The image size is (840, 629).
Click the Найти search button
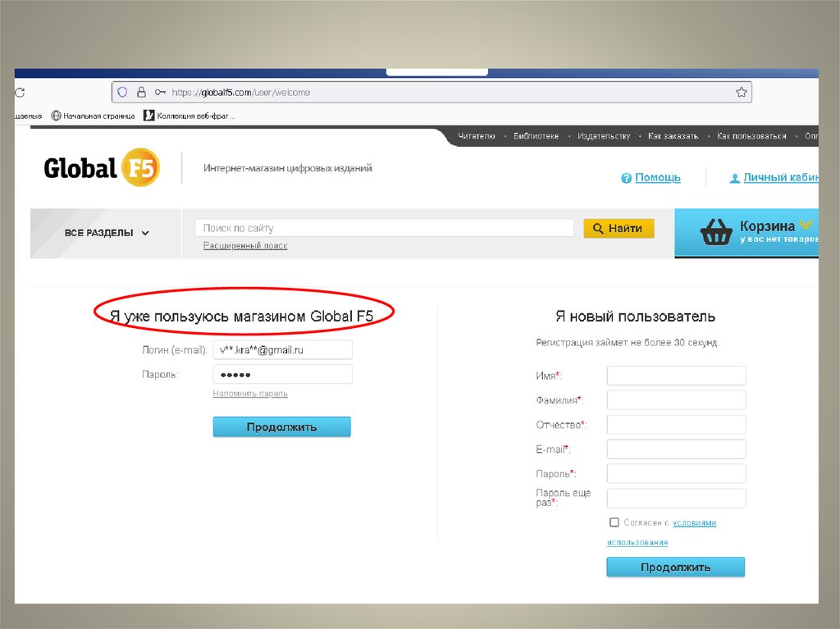[x=619, y=228]
